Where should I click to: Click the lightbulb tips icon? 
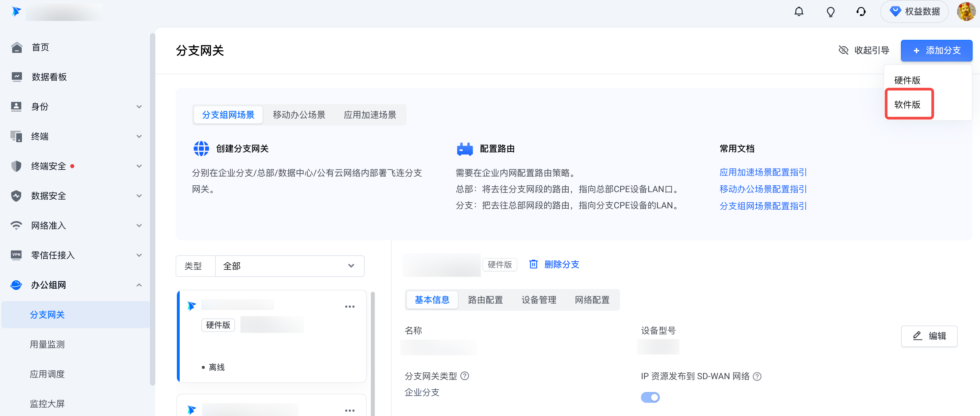830,12
